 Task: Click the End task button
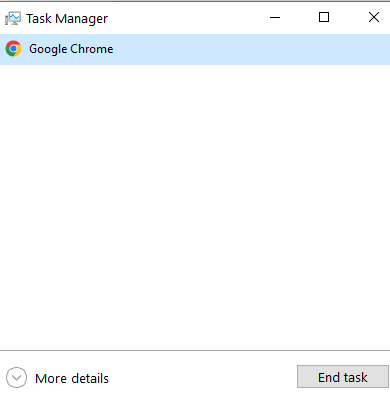tap(343, 377)
